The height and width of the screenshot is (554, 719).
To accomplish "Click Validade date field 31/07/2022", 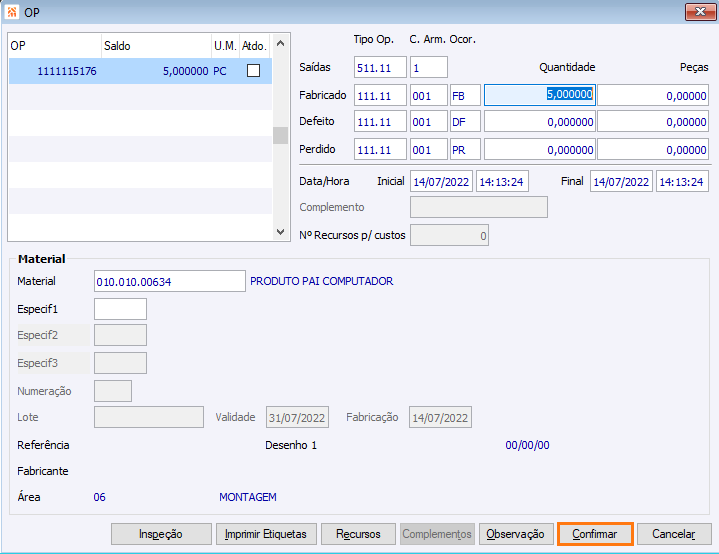I will click(x=297, y=417).
